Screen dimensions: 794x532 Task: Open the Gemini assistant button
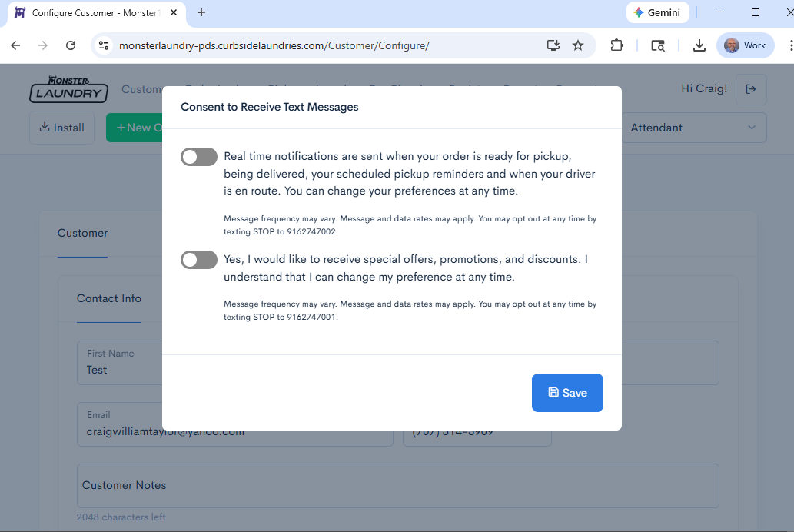point(657,12)
